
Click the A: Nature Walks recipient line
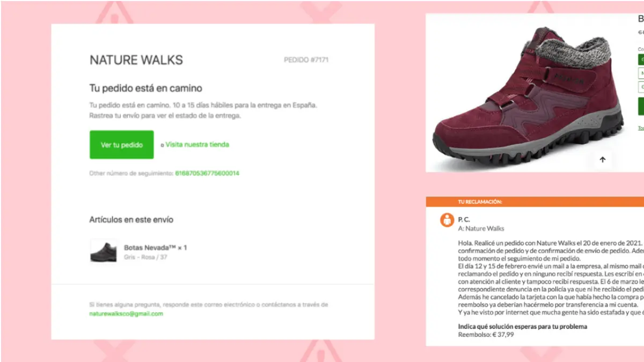click(481, 228)
